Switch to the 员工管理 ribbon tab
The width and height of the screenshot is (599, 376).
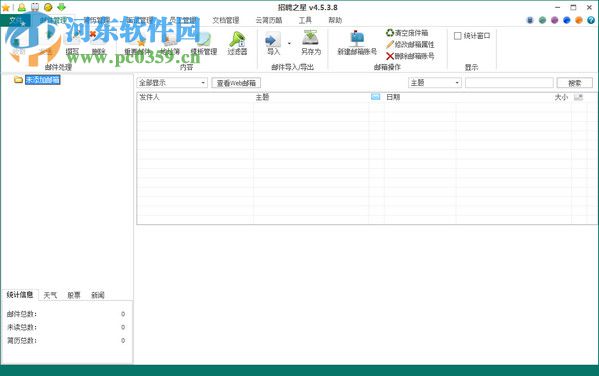183,20
